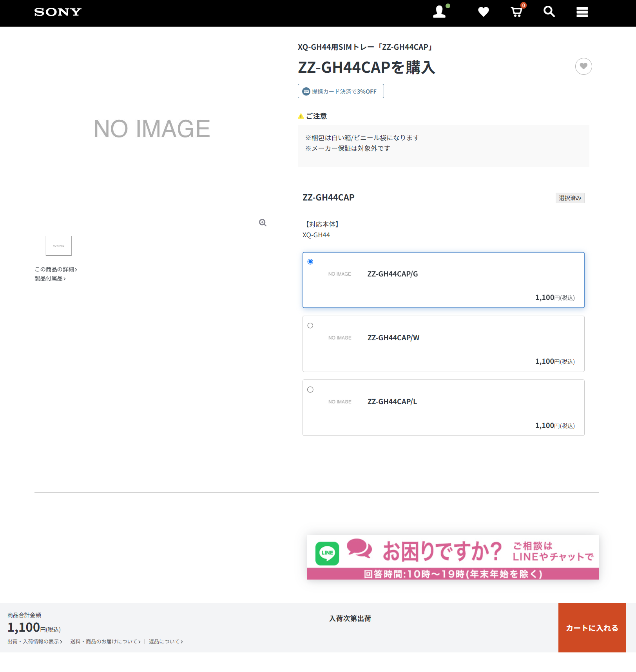Click the 選択済み label
The image size is (636, 672).
coord(570,198)
